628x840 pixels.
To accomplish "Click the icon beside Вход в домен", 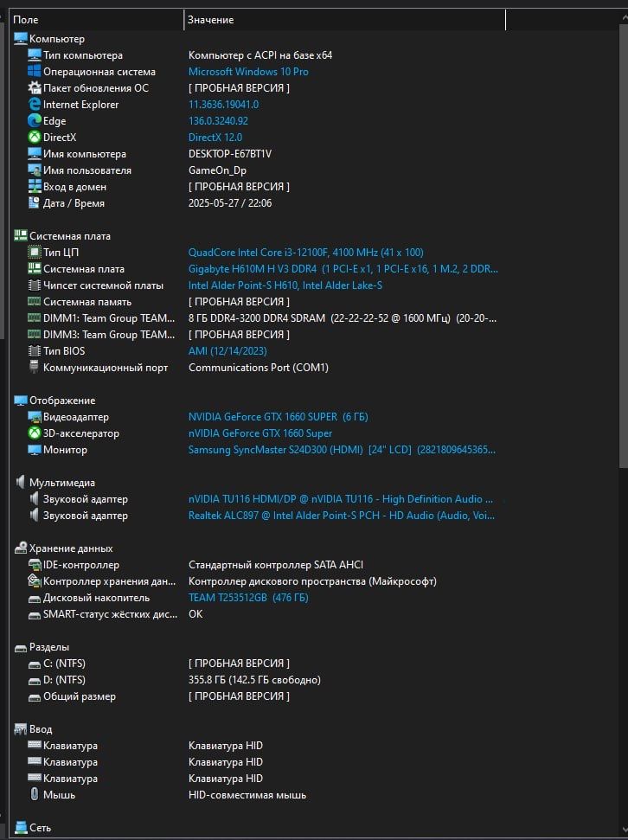I will [x=35, y=187].
